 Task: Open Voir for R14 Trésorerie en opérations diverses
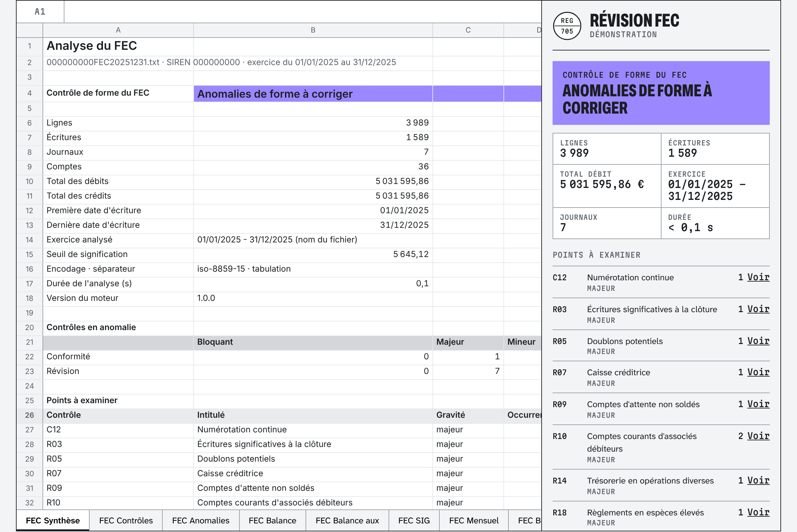tap(758, 481)
